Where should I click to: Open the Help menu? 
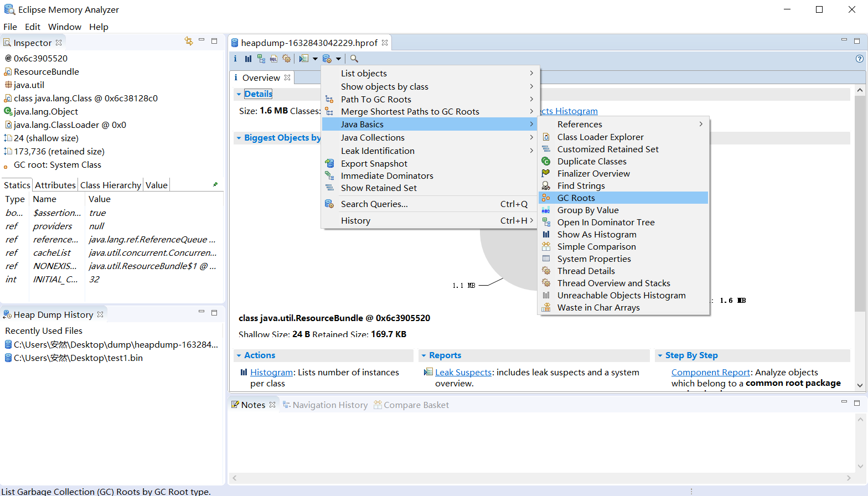tap(99, 27)
